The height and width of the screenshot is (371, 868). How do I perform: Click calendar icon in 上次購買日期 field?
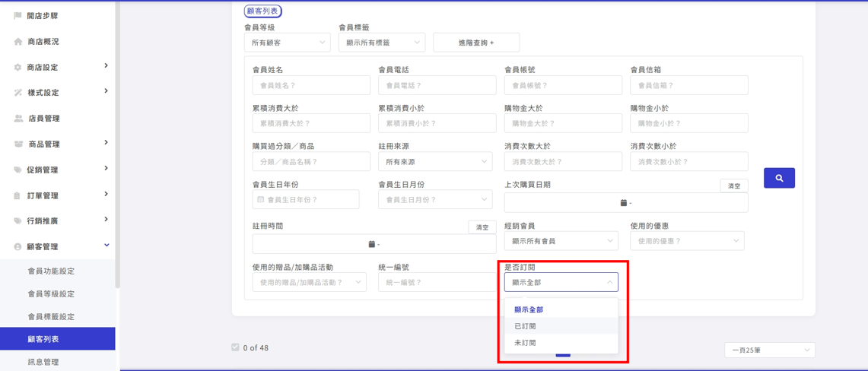pos(623,203)
